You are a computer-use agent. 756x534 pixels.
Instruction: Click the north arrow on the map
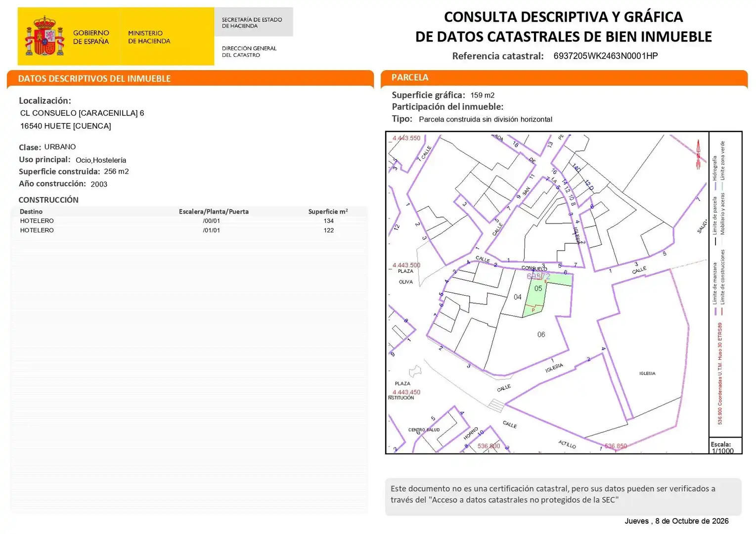[x=699, y=154]
